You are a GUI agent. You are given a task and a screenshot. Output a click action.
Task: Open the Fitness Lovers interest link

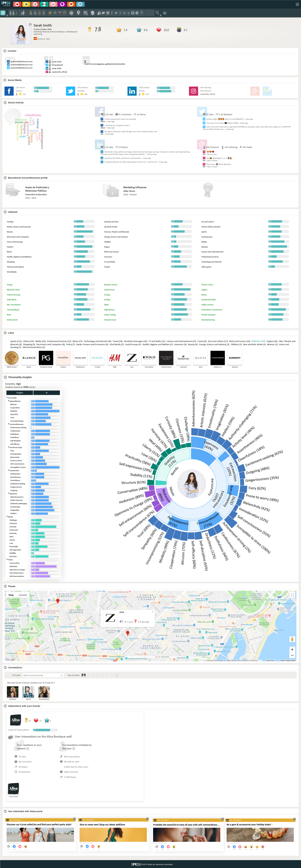pos(207,285)
